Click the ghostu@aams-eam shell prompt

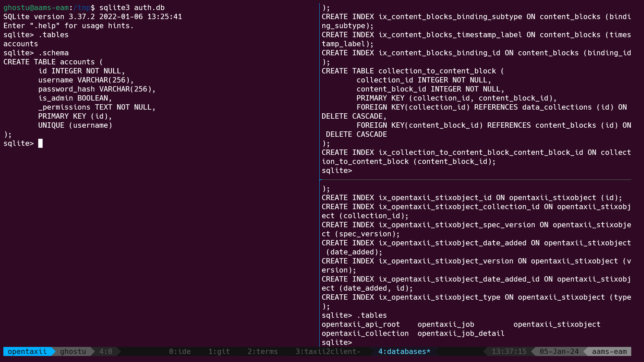49,8
